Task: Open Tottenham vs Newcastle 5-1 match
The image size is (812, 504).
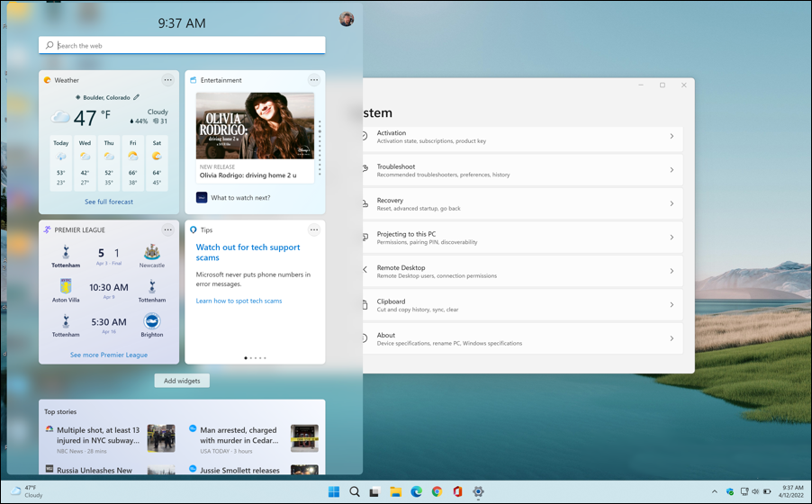Action: pos(109,256)
